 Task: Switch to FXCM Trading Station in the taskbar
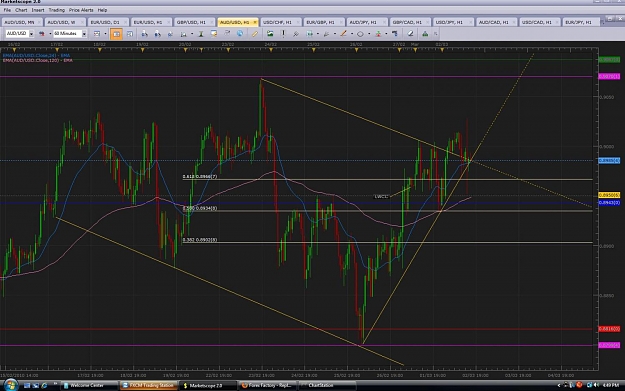pyautogui.click(x=148, y=385)
